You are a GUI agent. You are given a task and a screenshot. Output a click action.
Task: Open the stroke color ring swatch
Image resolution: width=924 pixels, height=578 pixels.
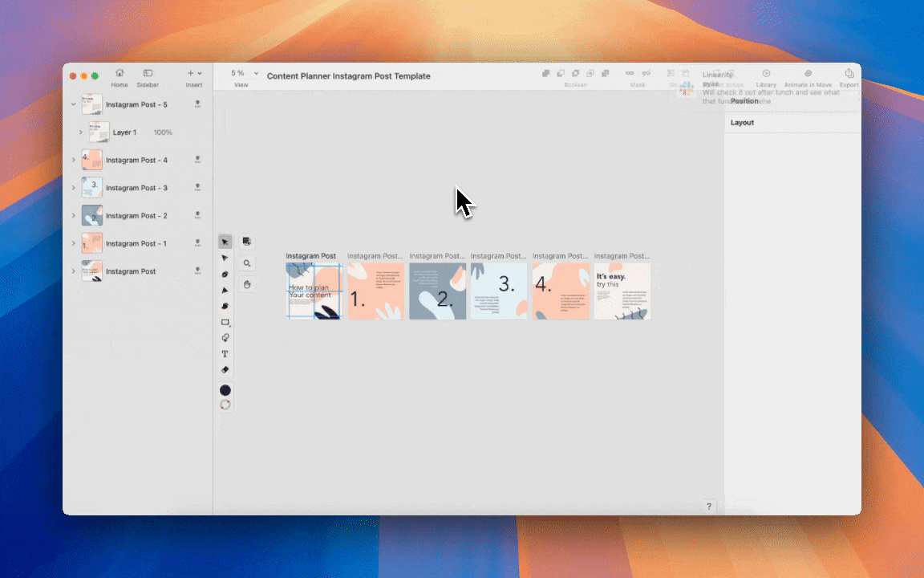(225, 405)
